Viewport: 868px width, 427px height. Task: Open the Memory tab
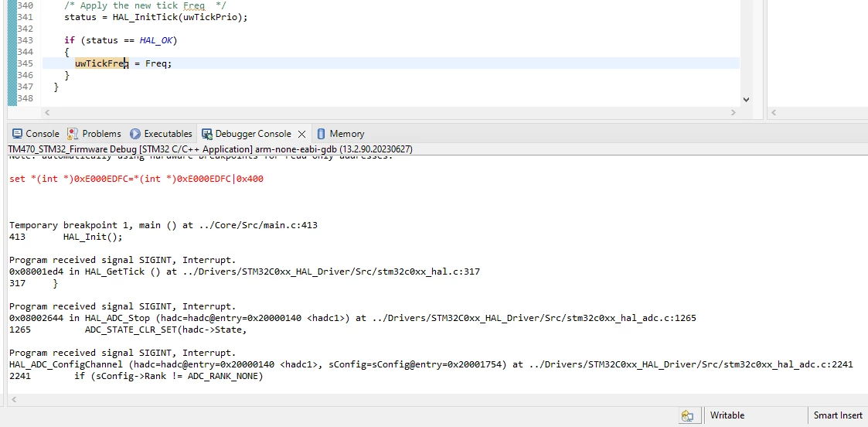(x=340, y=134)
